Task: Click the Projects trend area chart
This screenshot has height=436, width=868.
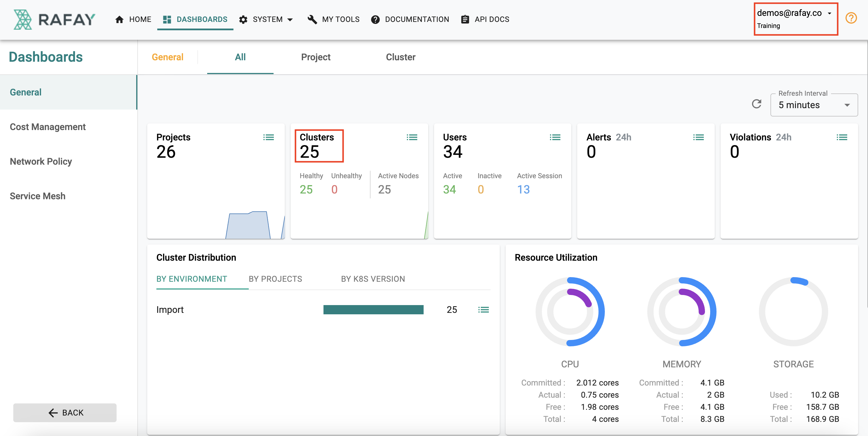Action: click(x=255, y=225)
